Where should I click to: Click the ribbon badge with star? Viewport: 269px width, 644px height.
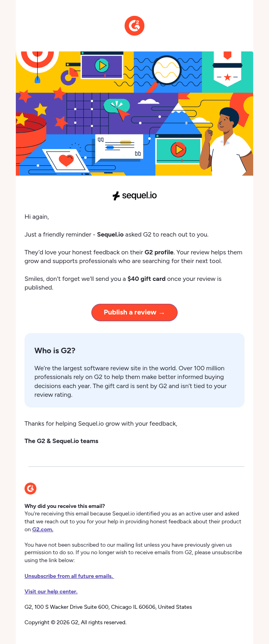pos(227,69)
